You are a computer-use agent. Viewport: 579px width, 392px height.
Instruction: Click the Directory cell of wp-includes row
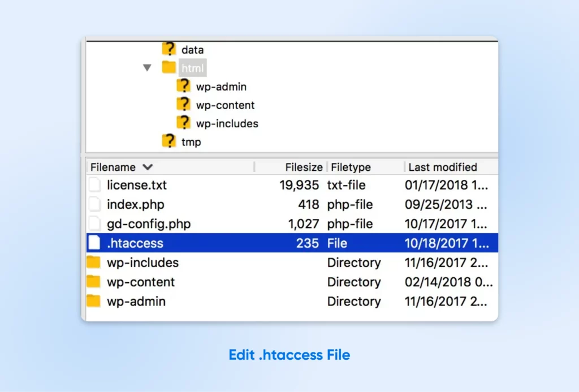click(x=354, y=262)
